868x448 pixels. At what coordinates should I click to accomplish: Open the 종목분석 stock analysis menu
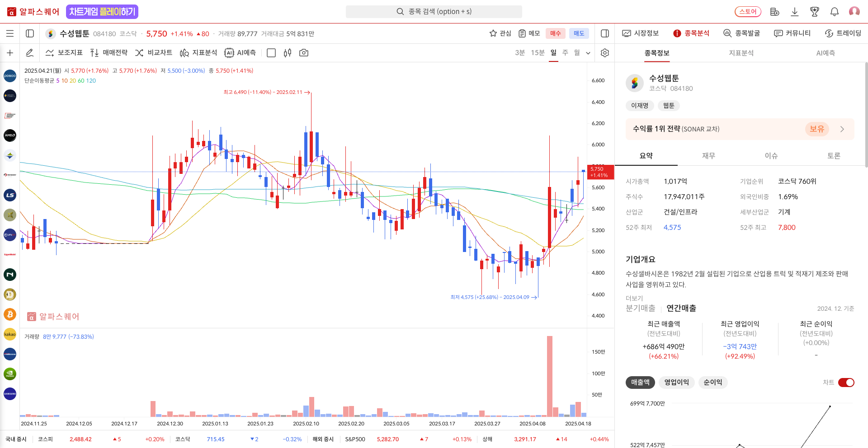tap(691, 33)
